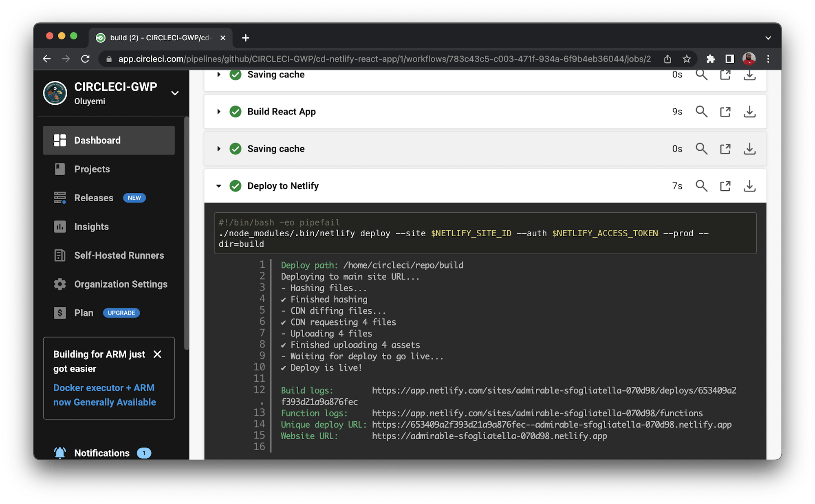Screen dimensions: 815x504
Task: Expand the first Saving cache step
Action: (219, 75)
